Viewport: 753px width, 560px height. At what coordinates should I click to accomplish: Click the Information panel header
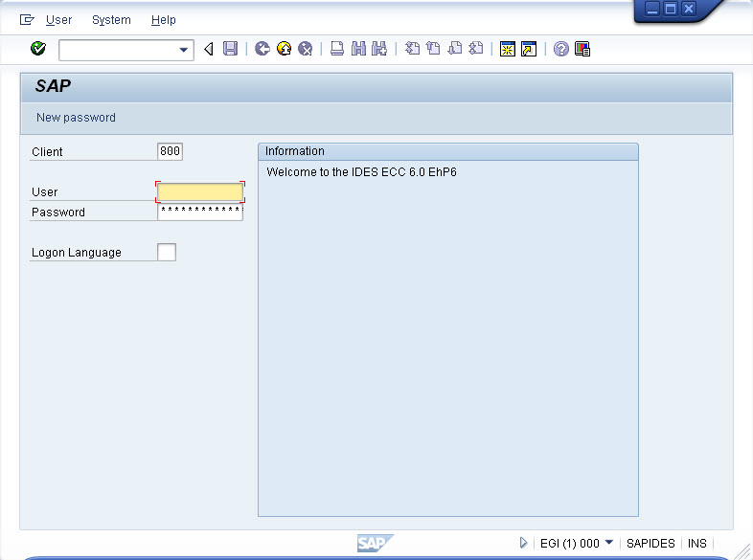pyautogui.click(x=448, y=151)
